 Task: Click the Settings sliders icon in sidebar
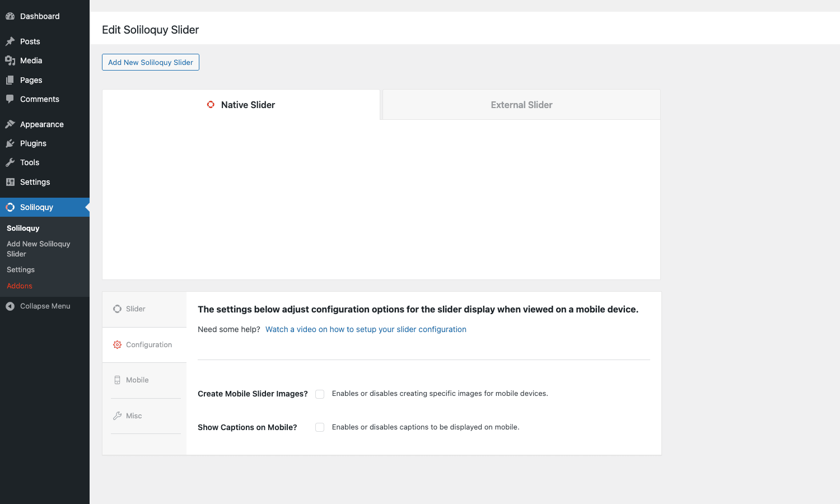click(x=10, y=182)
